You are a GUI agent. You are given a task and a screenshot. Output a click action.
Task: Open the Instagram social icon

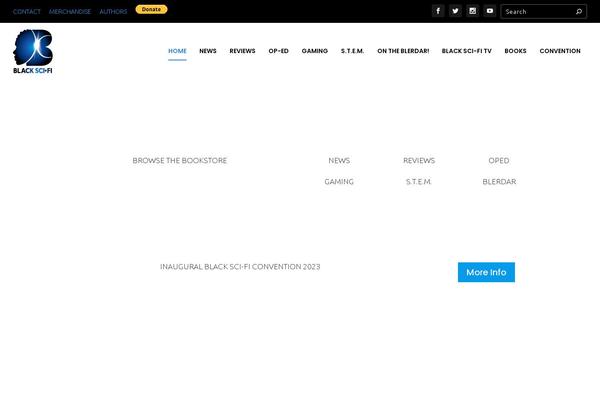(473, 11)
